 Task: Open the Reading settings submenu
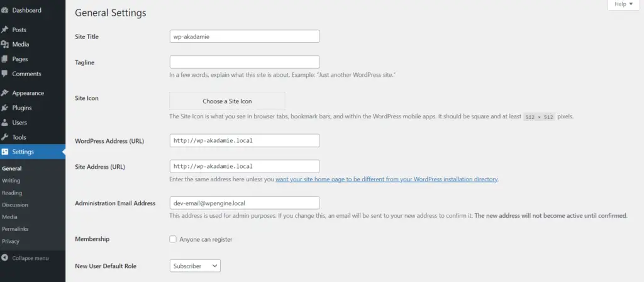point(12,193)
